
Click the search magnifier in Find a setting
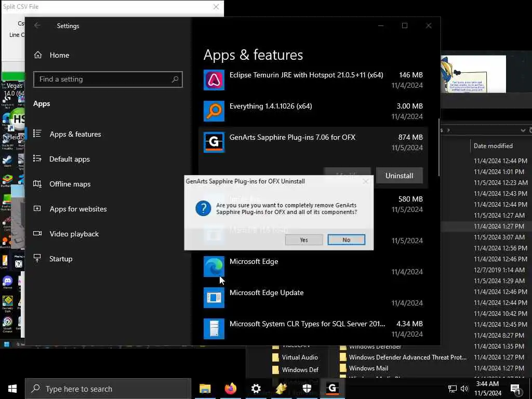(175, 79)
